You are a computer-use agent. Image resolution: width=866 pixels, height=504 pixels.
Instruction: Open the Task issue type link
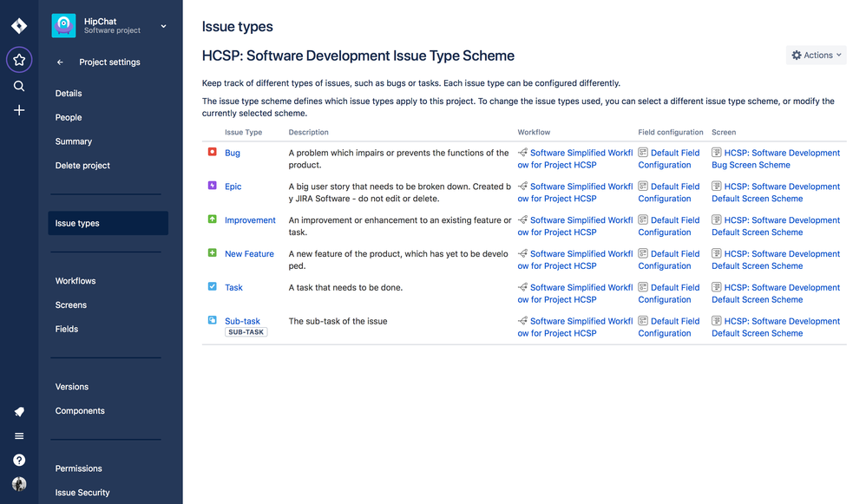coord(233,288)
